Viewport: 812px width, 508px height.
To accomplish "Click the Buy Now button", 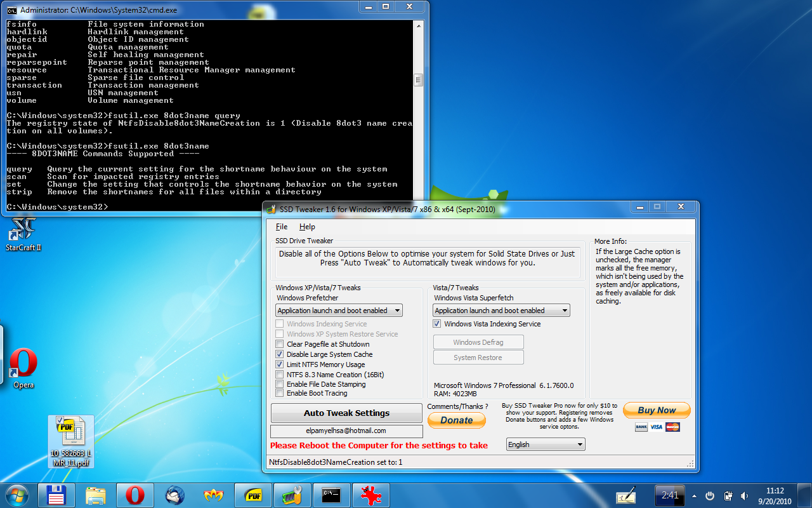I will coord(657,410).
